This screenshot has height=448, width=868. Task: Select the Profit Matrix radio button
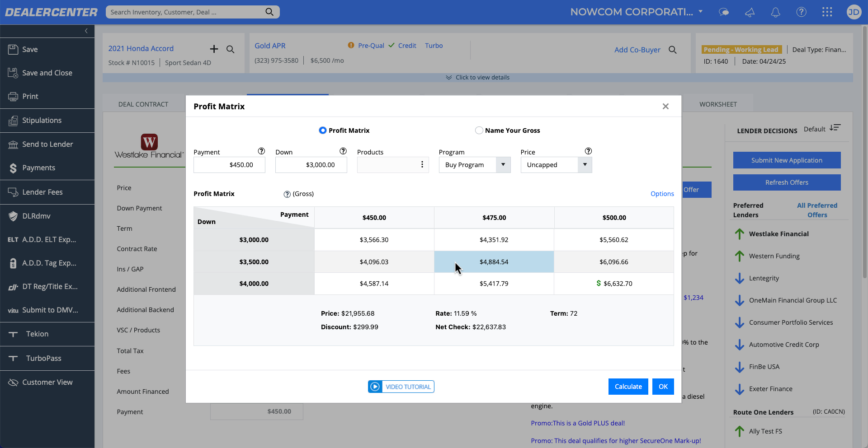coord(322,130)
